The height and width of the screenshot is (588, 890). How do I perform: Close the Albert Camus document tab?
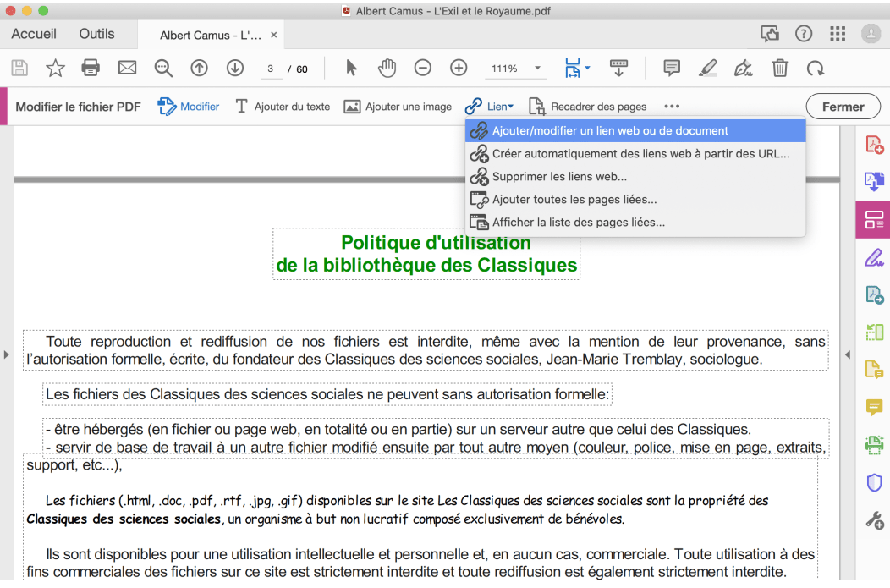pos(273,36)
